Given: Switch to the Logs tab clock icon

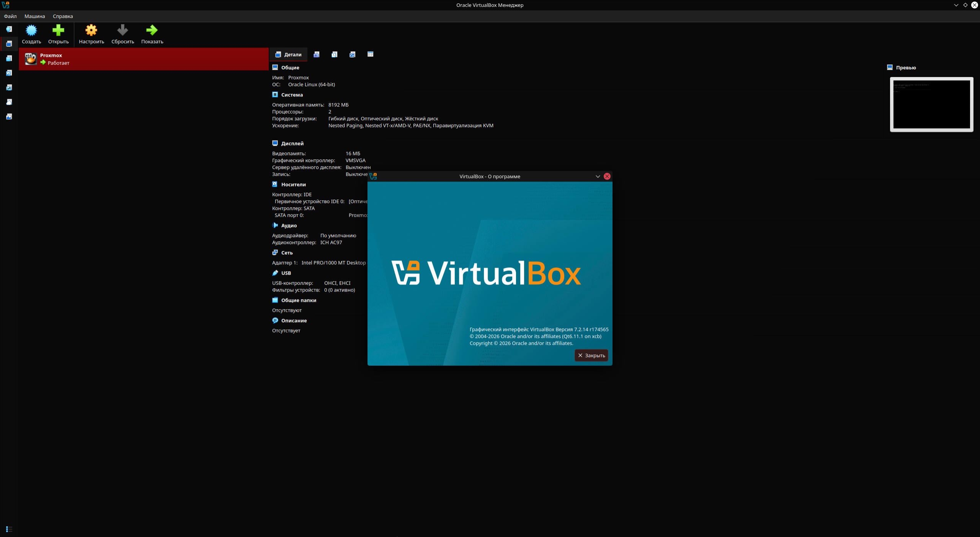Looking at the screenshot, I should [x=335, y=54].
